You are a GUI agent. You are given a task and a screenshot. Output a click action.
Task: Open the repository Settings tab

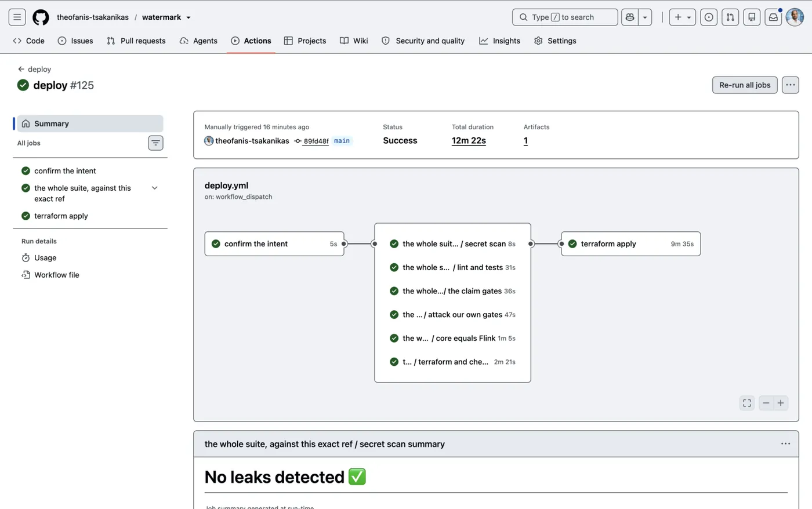coord(555,41)
